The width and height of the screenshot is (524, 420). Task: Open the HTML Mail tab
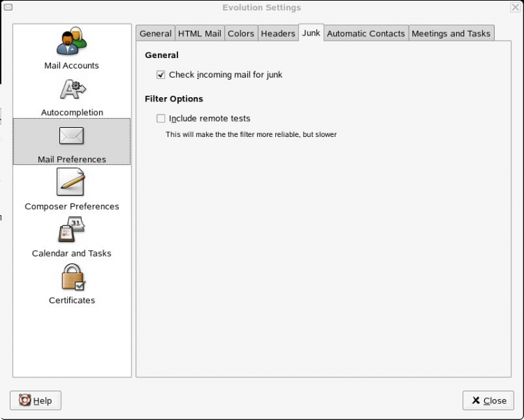[x=199, y=34]
